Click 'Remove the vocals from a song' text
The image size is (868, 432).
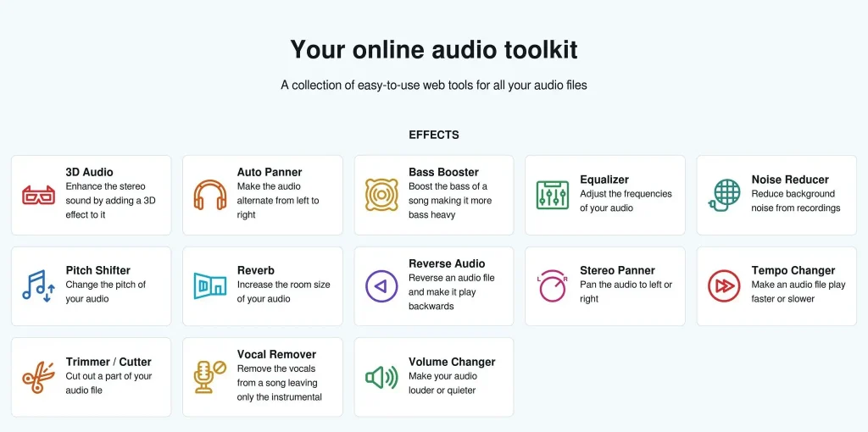(x=280, y=383)
